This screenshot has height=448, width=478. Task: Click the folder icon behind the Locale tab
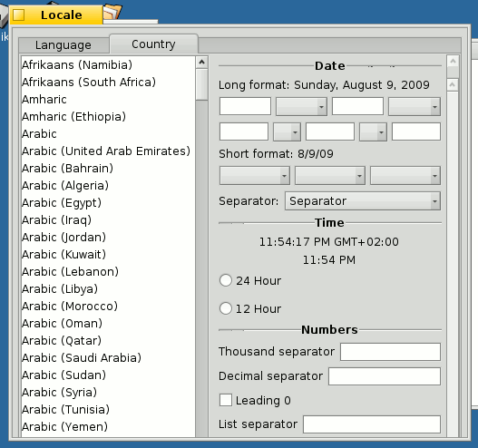[x=112, y=12]
